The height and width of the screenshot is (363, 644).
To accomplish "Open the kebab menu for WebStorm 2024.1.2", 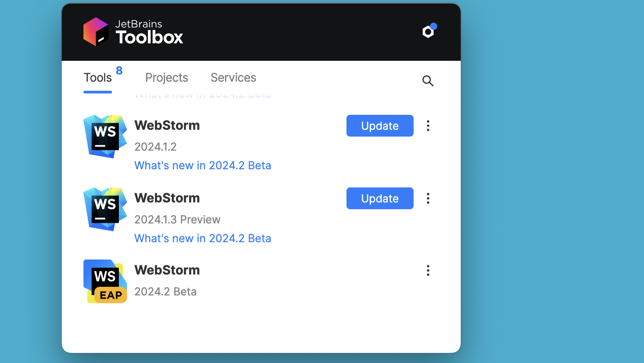I will [x=428, y=126].
